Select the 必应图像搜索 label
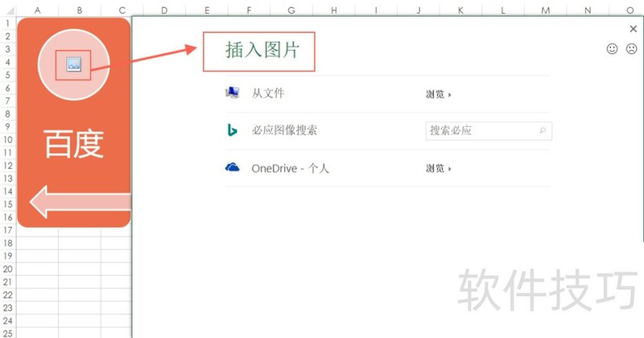644x338 pixels. click(x=284, y=130)
